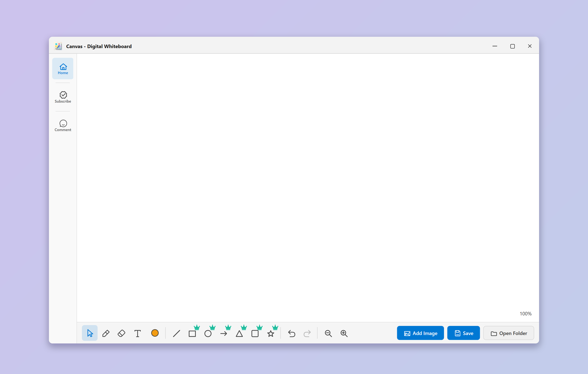Activate the eraser tool
The height and width of the screenshot is (374, 588).
pyautogui.click(x=121, y=333)
